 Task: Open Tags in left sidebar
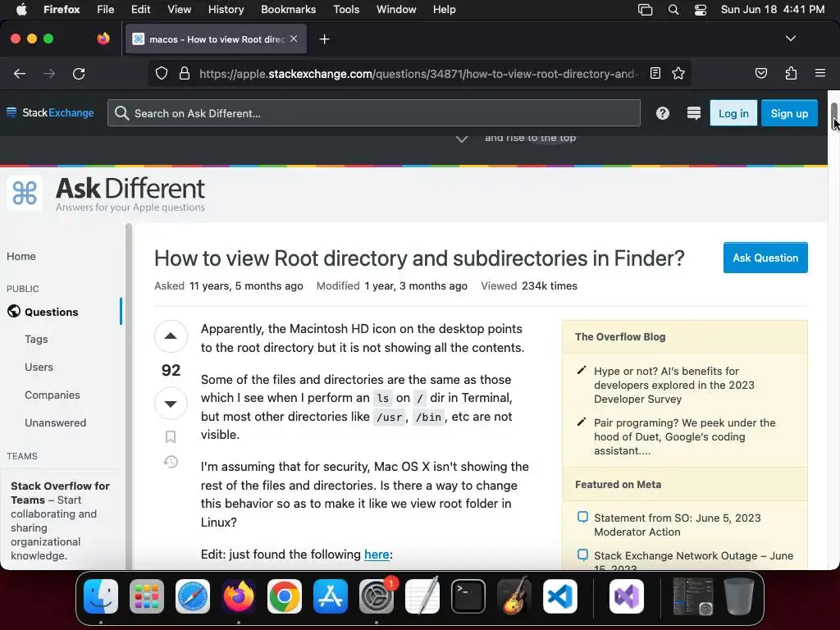click(36, 339)
